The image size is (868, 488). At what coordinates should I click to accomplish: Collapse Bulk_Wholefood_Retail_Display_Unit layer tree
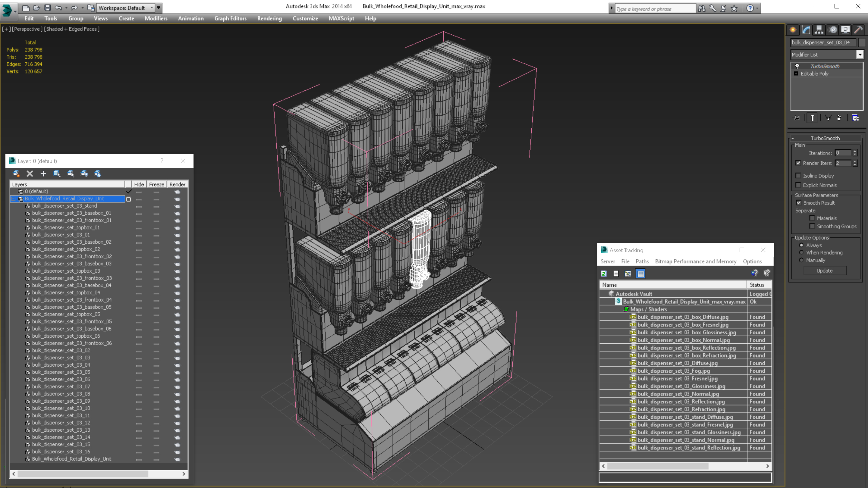tap(14, 199)
